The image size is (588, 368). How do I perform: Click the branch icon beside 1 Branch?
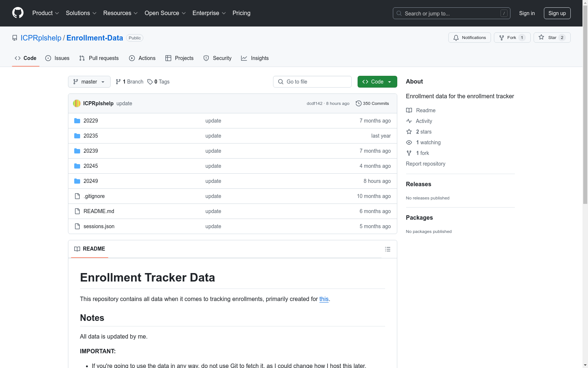[118, 82]
